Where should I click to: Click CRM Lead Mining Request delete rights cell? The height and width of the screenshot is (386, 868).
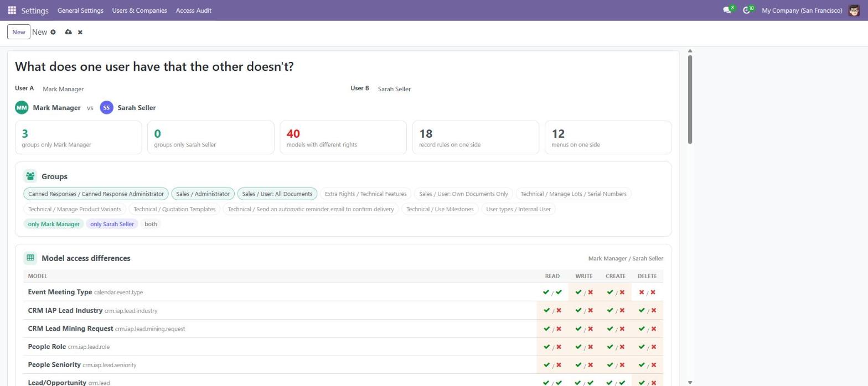[x=647, y=328]
